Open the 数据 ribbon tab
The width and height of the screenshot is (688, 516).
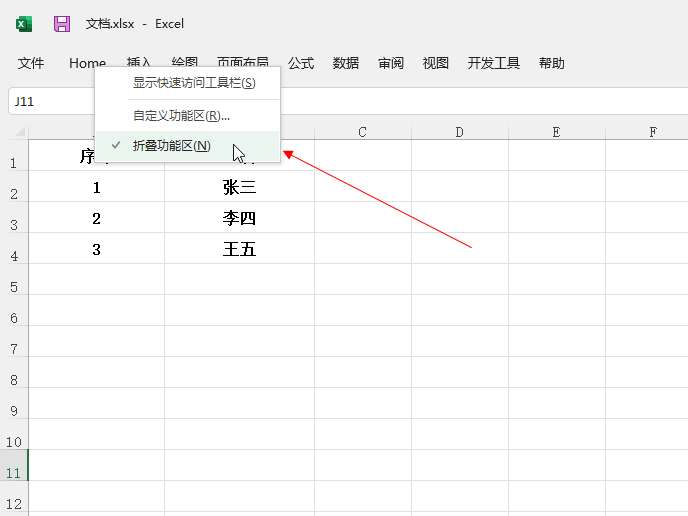(x=346, y=63)
